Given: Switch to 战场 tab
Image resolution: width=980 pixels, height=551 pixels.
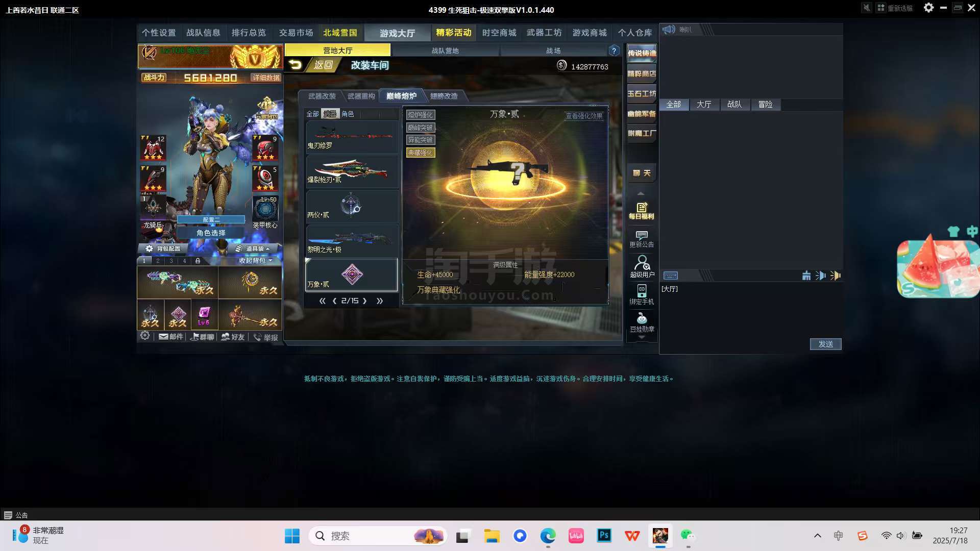Looking at the screenshot, I should pos(553,51).
